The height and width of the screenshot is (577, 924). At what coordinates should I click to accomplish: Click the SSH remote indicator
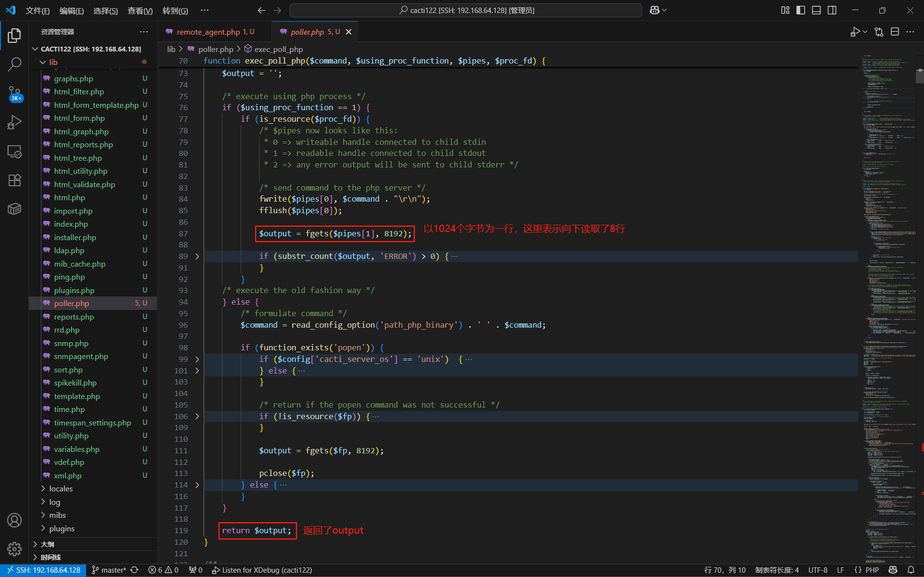pos(43,570)
